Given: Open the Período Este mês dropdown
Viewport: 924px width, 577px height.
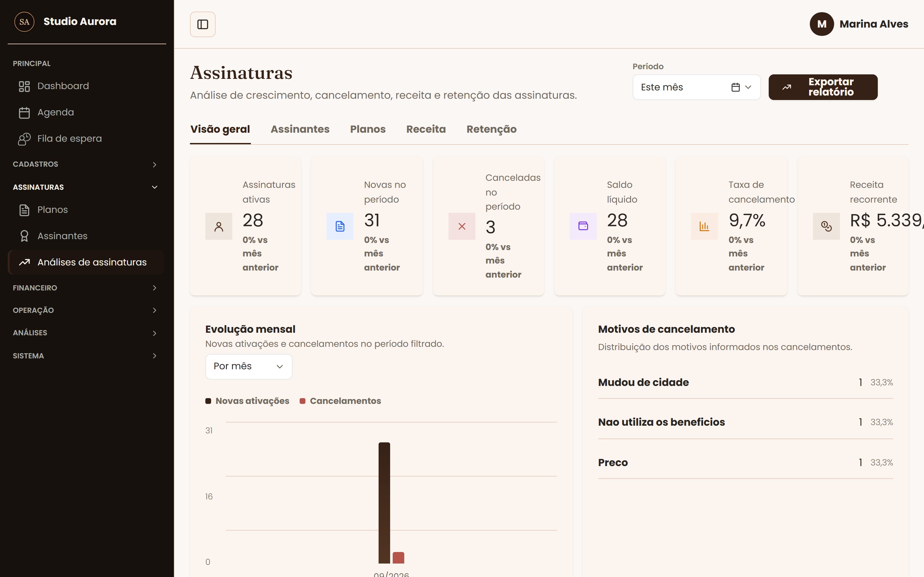Looking at the screenshot, I should (697, 88).
